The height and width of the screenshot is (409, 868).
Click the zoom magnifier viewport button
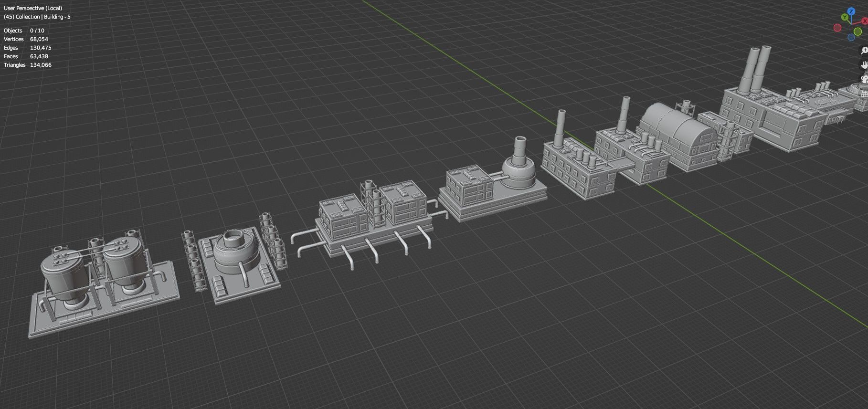point(864,50)
